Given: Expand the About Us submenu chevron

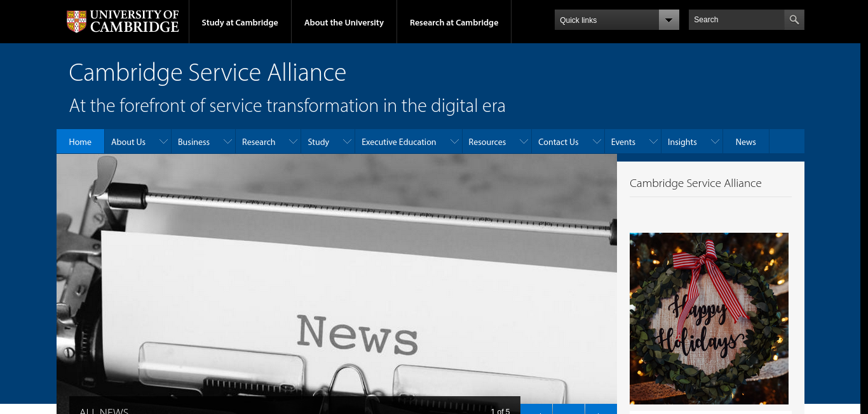Looking at the screenshot, I should (x=163, y=142).
